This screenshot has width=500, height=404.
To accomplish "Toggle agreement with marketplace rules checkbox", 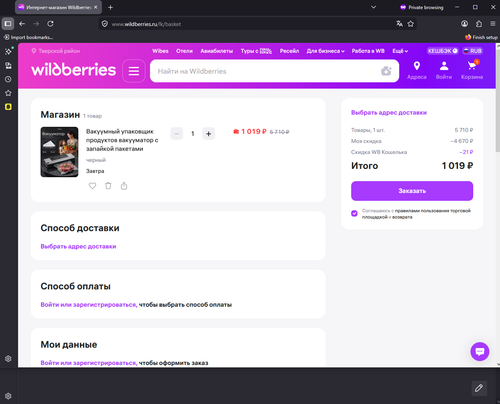I will pyautogui.click(x=354, y=213).
